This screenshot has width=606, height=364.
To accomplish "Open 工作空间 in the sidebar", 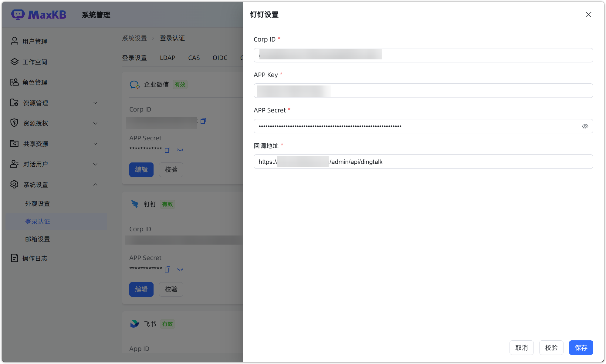I will [x=35, y=62].
